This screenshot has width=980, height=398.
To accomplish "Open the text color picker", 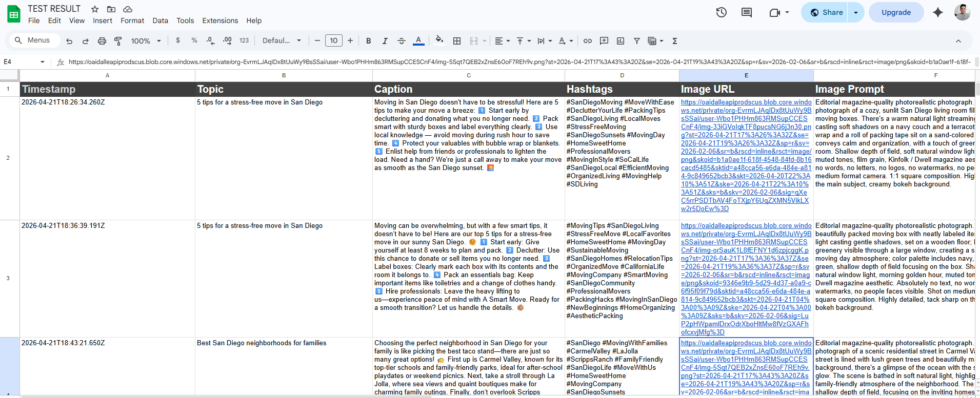I will (x=418, y=40).
